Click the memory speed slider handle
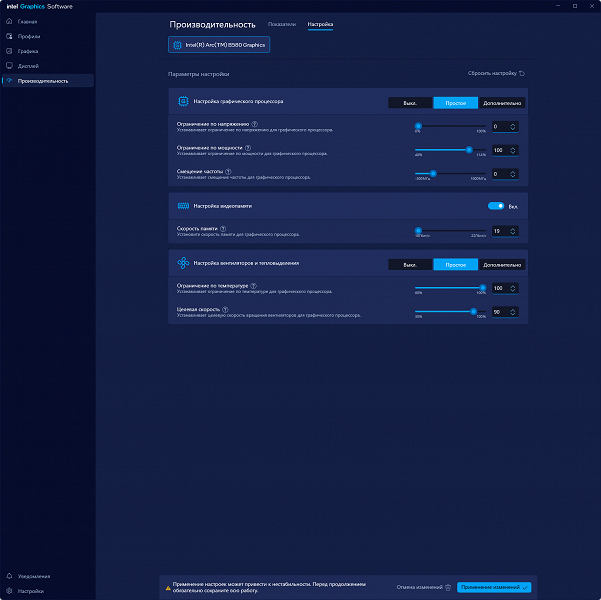Viewport: 601px width, 600px height. click(x=418, y=231)
